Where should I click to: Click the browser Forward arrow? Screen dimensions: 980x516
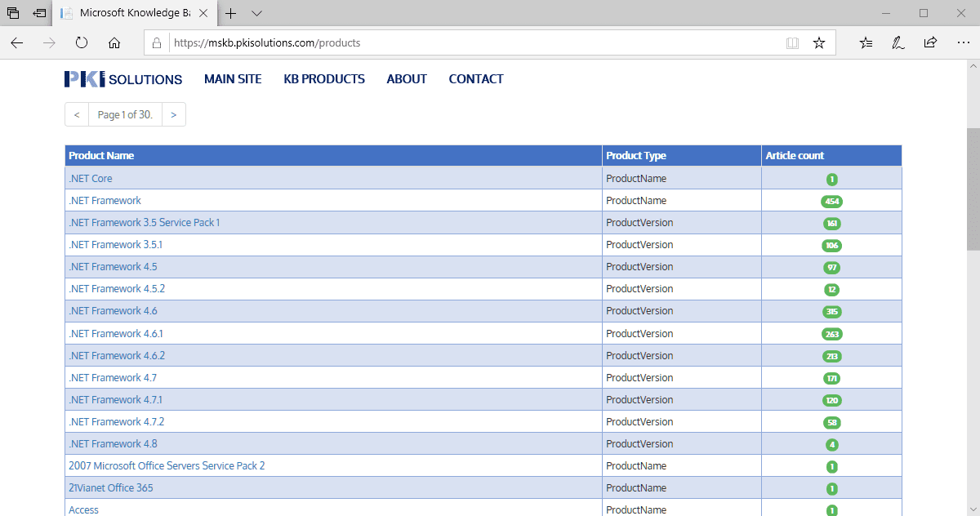49,42
